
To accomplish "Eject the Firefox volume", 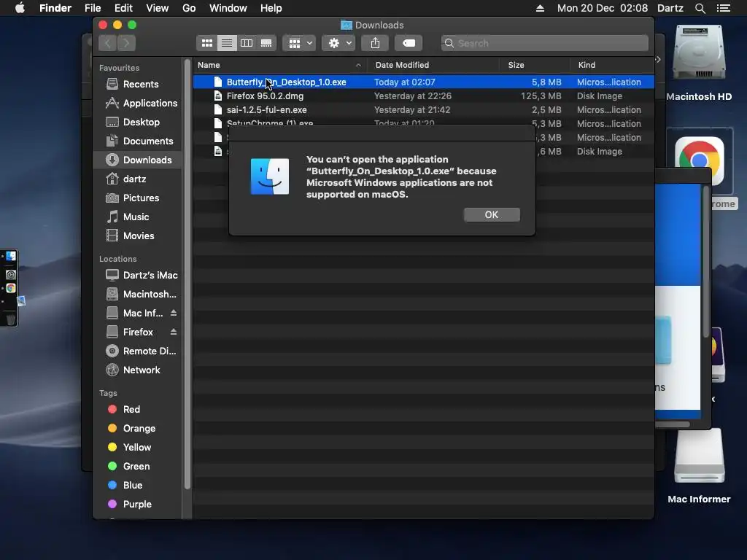I will (x=174, y=332).
